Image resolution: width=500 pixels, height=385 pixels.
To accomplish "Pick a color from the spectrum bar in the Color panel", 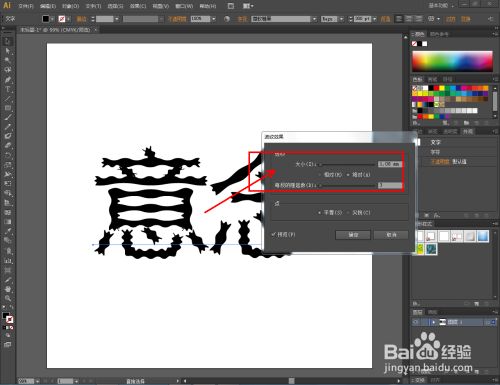I will 452,61.
